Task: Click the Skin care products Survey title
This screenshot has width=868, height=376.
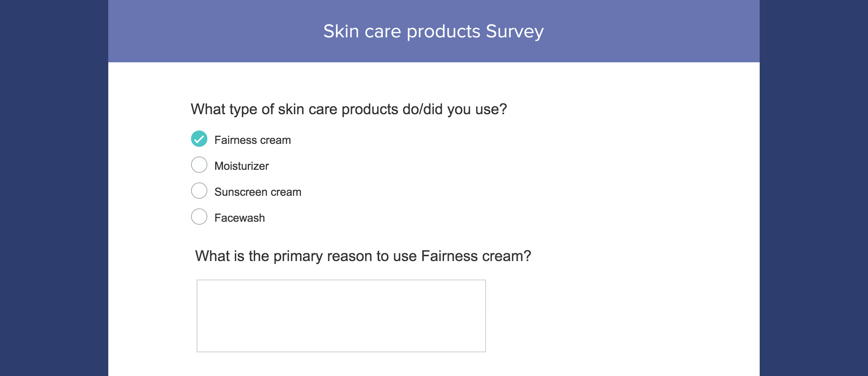Action: pyautogui.click(x=433, y=31)
